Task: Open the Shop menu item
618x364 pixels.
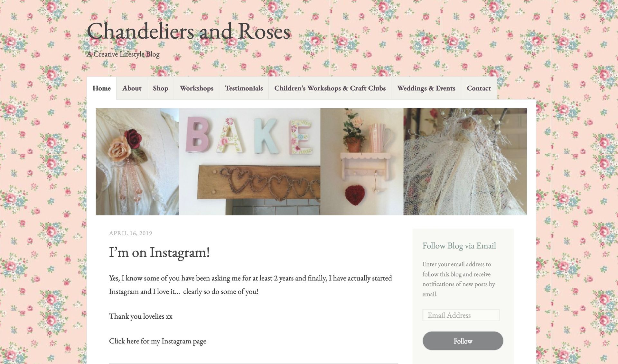Action: point(160,88)
